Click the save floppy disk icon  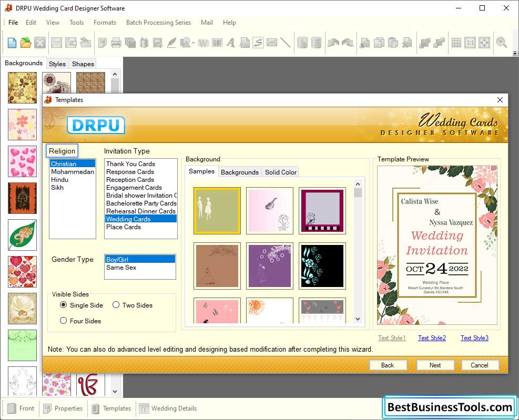tap(56, 43)
